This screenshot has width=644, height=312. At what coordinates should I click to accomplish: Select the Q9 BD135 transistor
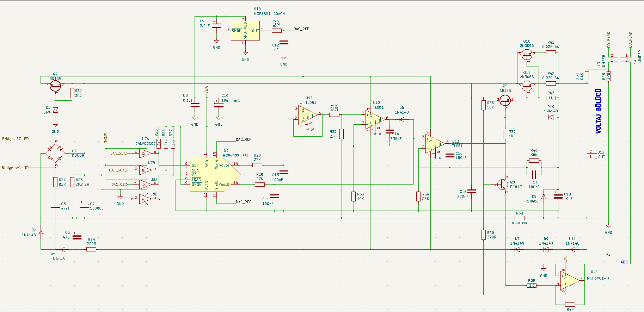(x=505, y=100)
